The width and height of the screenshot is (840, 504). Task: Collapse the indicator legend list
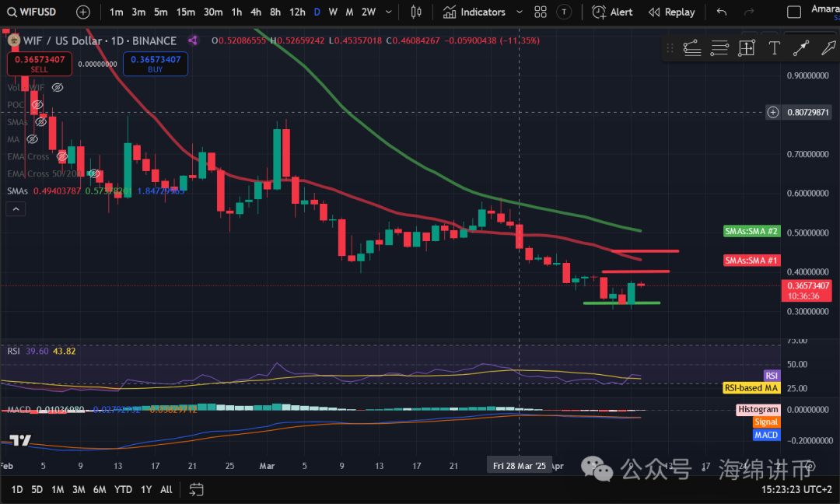15,208
